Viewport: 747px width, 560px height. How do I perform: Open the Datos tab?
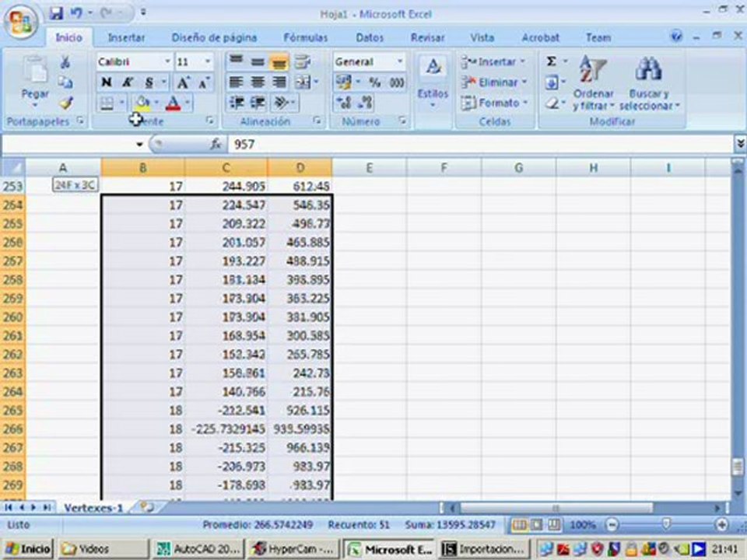point(369,37)
